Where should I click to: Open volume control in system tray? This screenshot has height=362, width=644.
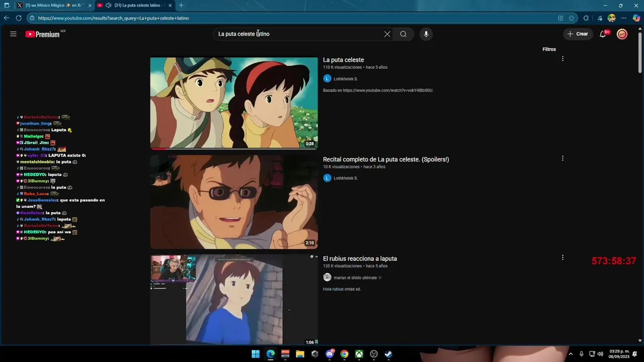click(600, 354)
